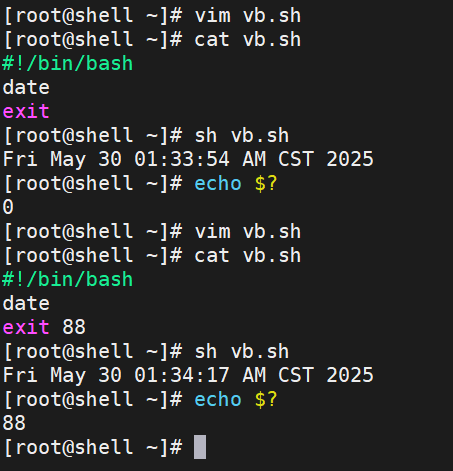Image resolution: width=453 pixels, height=471 pixels.
Task: Click the first 'date' script line
Action: pos(26,88)
